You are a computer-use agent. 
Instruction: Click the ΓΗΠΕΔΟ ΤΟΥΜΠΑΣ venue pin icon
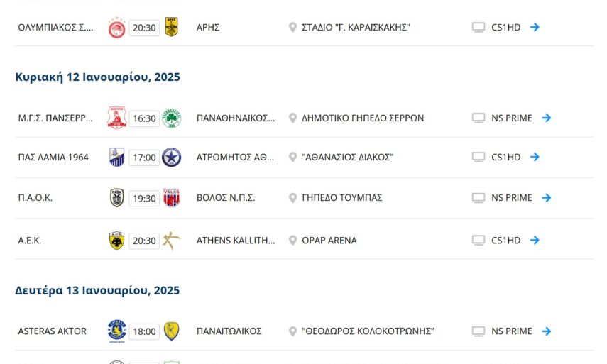(x=292, y=198)
